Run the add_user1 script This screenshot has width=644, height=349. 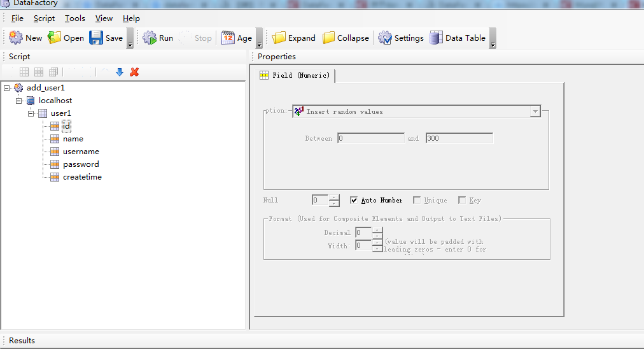click(x=158, y=38)
